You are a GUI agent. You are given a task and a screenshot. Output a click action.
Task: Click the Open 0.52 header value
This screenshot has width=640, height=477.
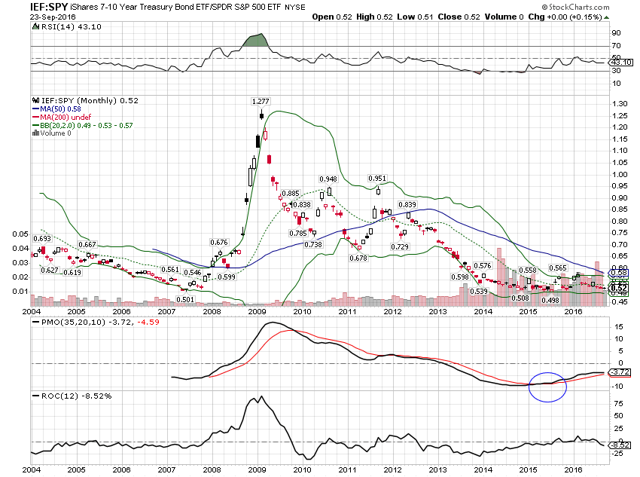(332, 17)
